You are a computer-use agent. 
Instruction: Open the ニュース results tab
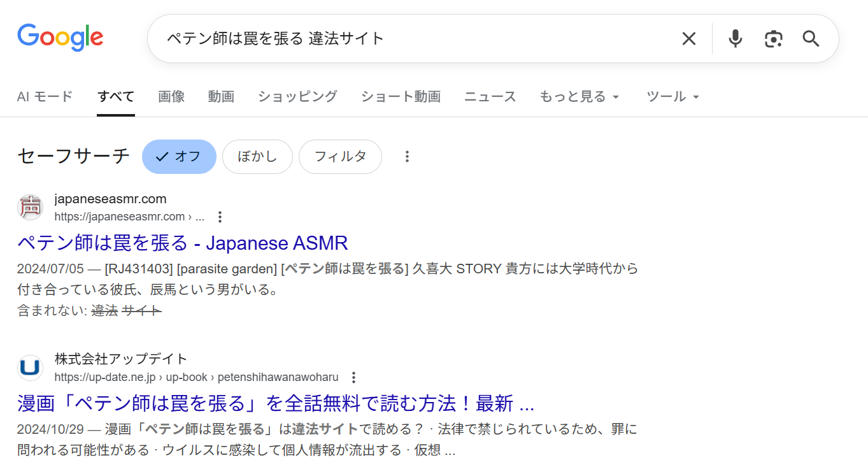489,96
